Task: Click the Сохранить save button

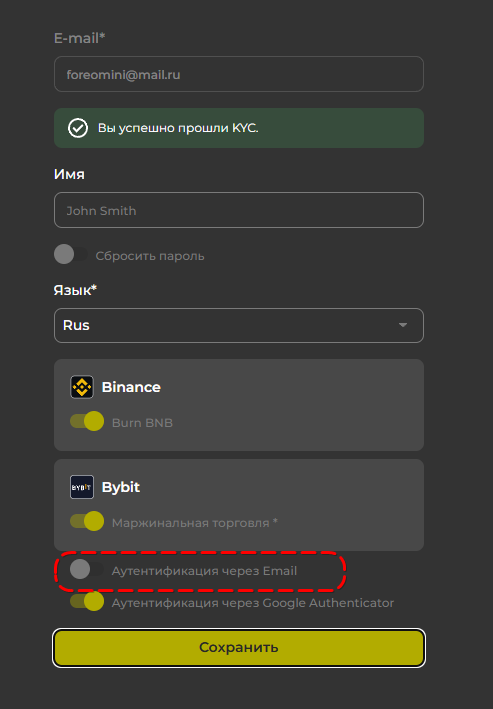Action: (239, 648)
